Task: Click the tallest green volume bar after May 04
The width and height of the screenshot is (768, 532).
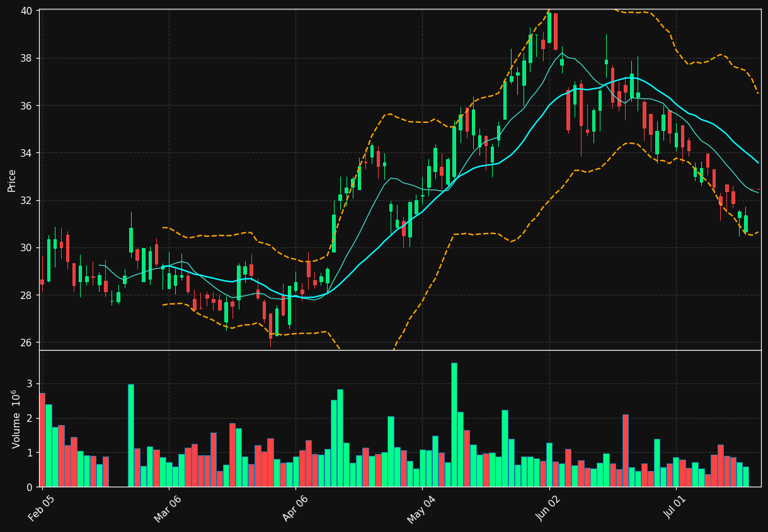Action: point(454,425)
